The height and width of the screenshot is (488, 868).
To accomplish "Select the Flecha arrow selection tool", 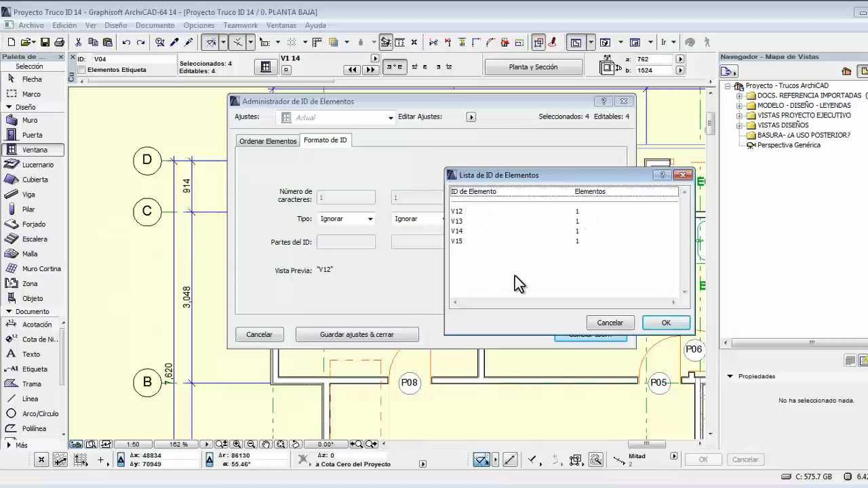I will [x=33, y=79].
